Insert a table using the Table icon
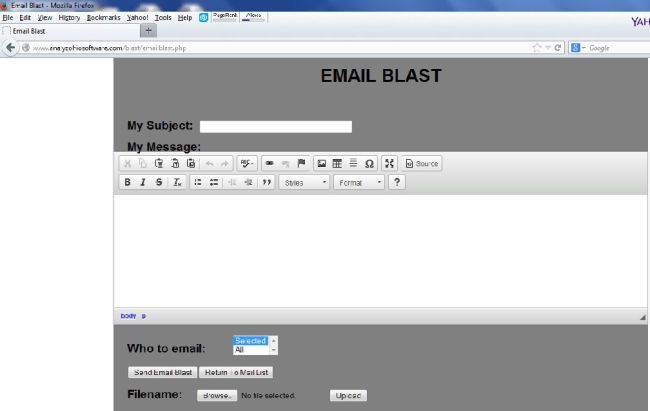650x411 pixels. (x=337, y=163)
